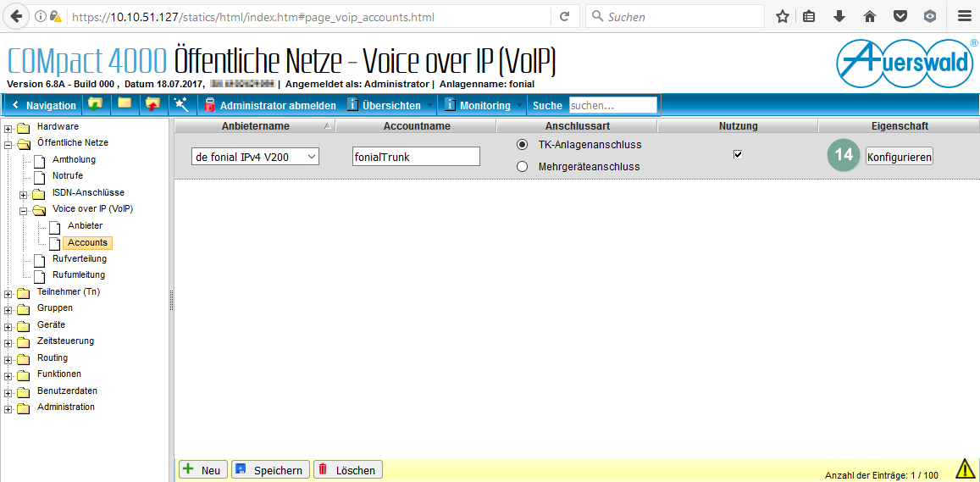This screenshot has width=980, height=482.
Task: Create a new account with Neu
Action: 203,470
